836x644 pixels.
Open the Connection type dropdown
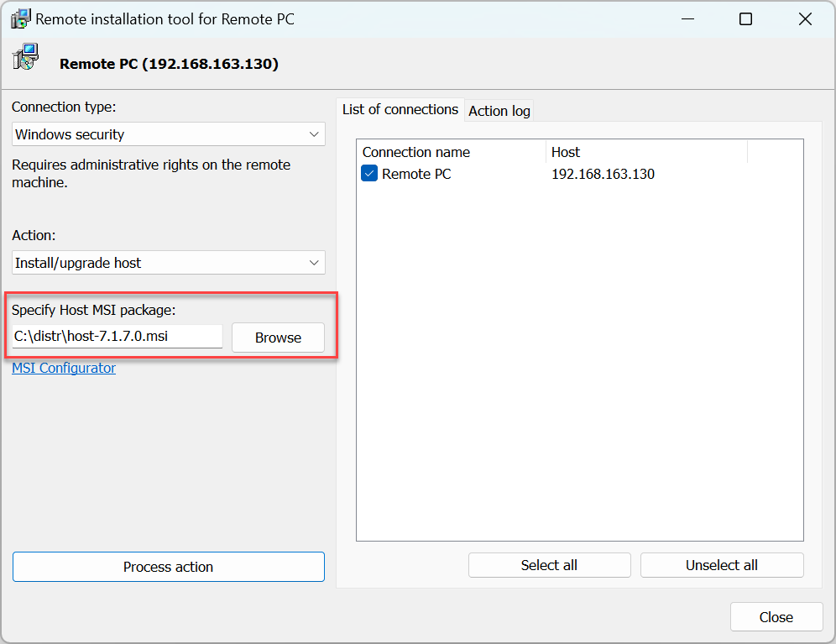point(169,134)
